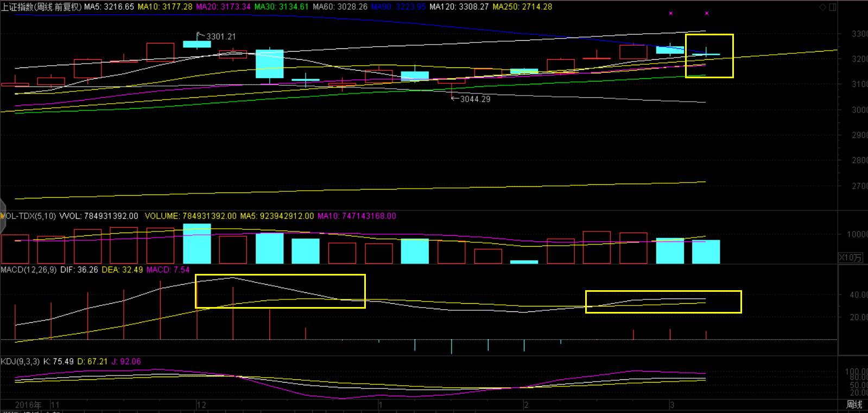The image size is (868, 413).
Task: Open the 周线 period selector
Action: tap(854, 404)
